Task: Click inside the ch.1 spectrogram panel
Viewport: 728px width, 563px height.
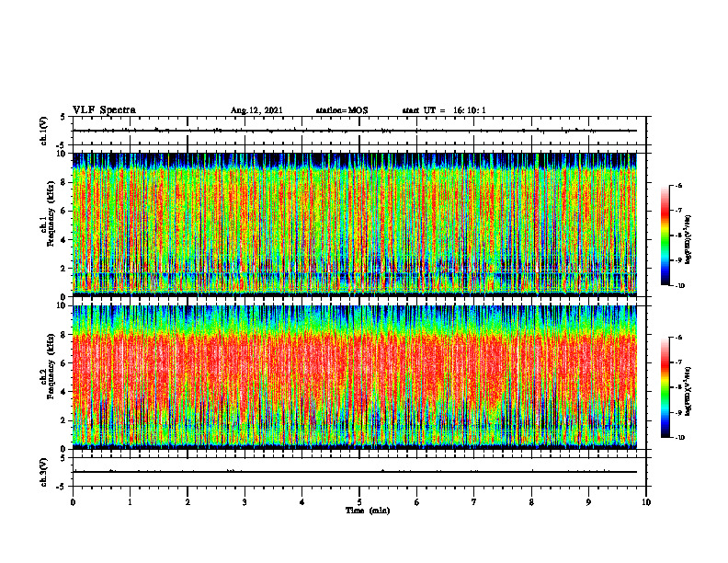Action: pos(355,224)
